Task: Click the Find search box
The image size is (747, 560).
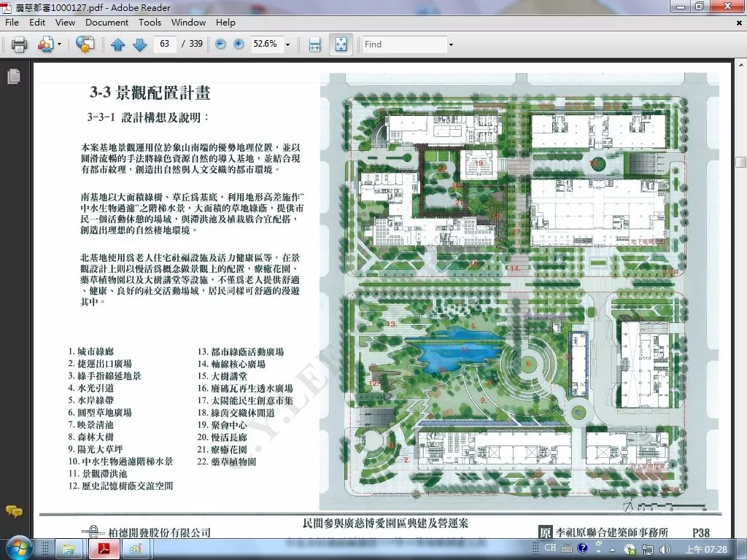Action: (405, 44)
